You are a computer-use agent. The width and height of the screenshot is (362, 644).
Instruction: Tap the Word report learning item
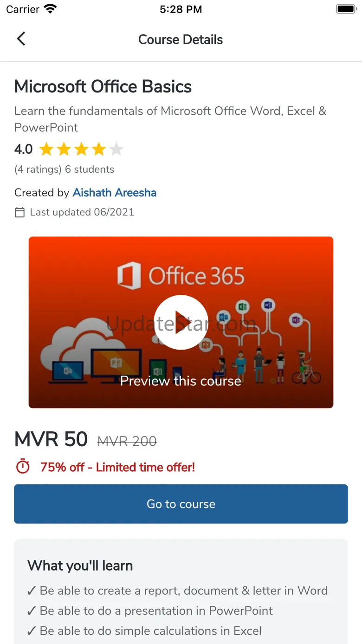[x=177, y=591]
